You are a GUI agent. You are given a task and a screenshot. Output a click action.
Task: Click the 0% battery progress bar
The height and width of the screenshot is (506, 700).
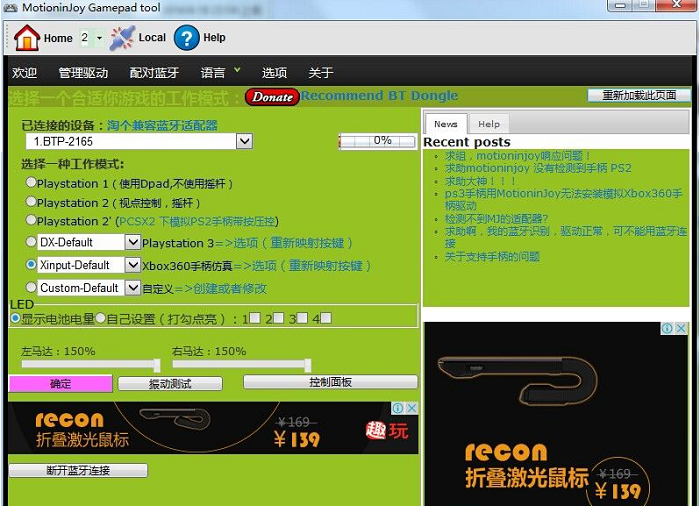tap(378, 141)
